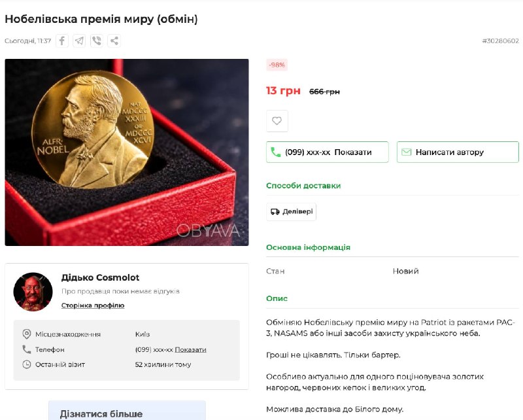Share listing via Telegram icon
The height and width of the screenshot is (420, 523).
tap(79, 41)
